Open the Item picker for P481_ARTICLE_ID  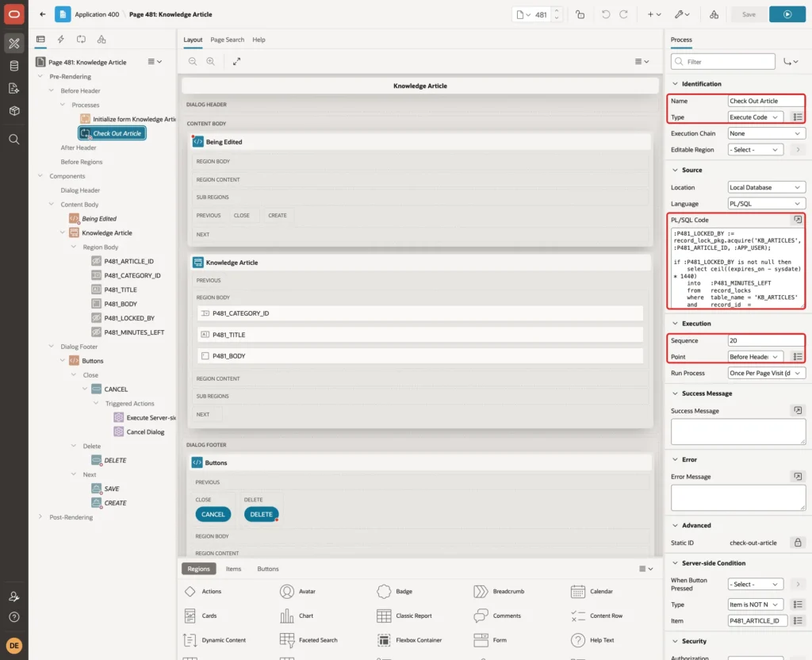pyautogui.click(x=798, y=620)
